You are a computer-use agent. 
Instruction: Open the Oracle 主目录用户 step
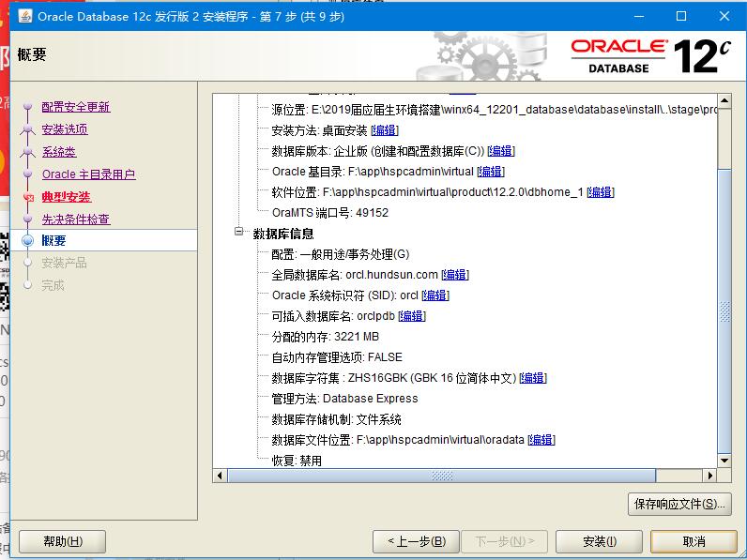pyautogui.click(x=88, y=174)
